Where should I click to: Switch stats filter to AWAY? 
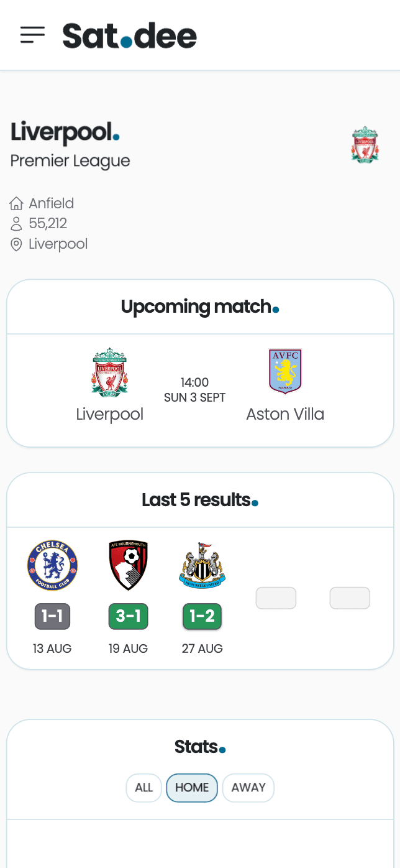pyautogui.click(x=248, y=788)
